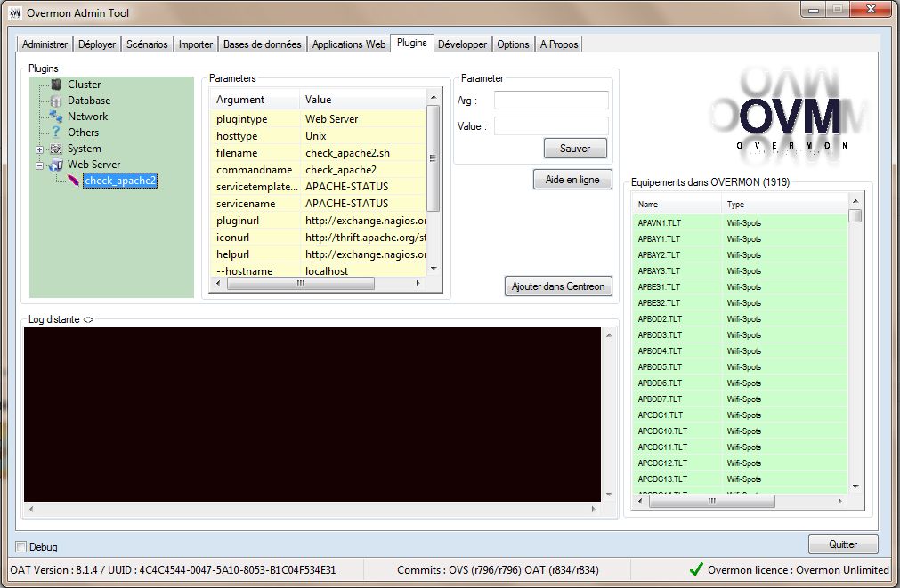Click the Cluster plugin category icon
900x588 pixels.
[x=56, y=85]
